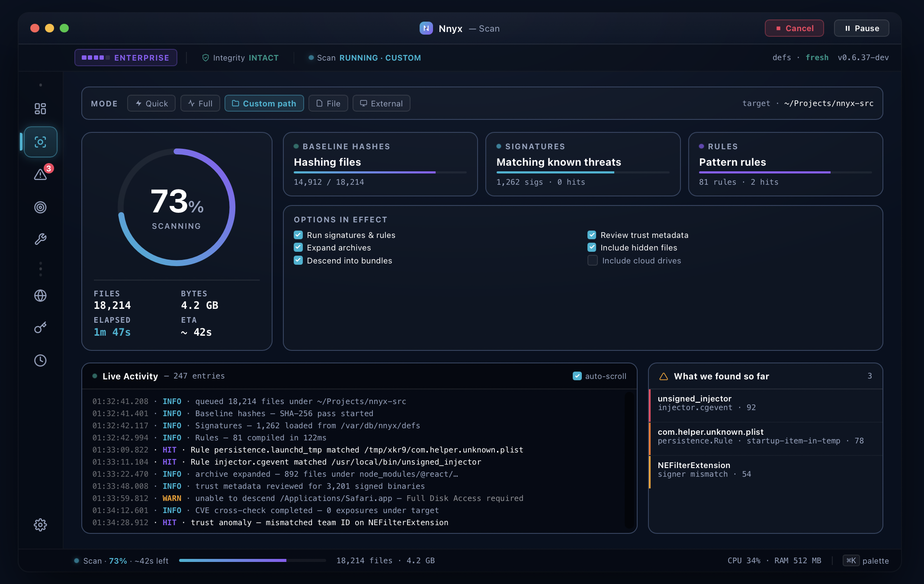Viewport: 924px width, 584px height.
Task: Enable Include cloud drives checkbox
Action: (593, 260)
